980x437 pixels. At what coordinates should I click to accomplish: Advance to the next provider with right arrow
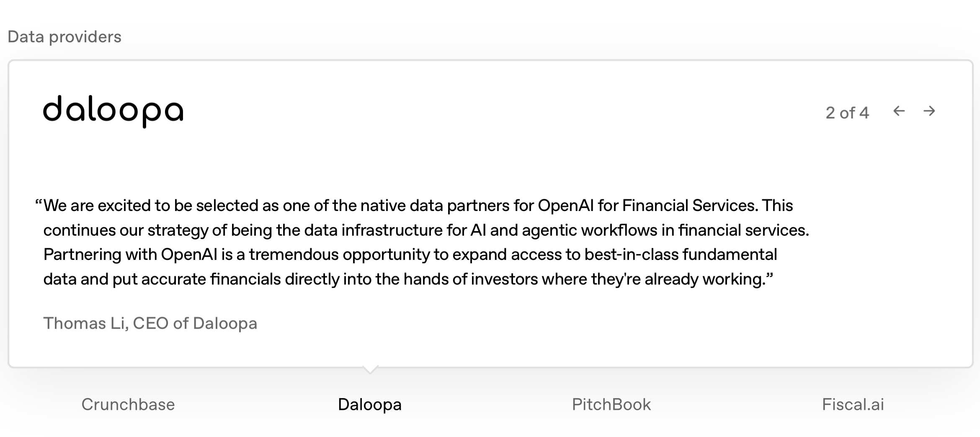click(929, 111)
